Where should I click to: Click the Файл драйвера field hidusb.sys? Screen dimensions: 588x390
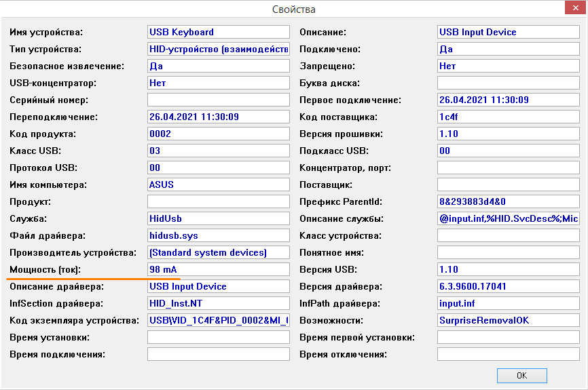point(218,235)
